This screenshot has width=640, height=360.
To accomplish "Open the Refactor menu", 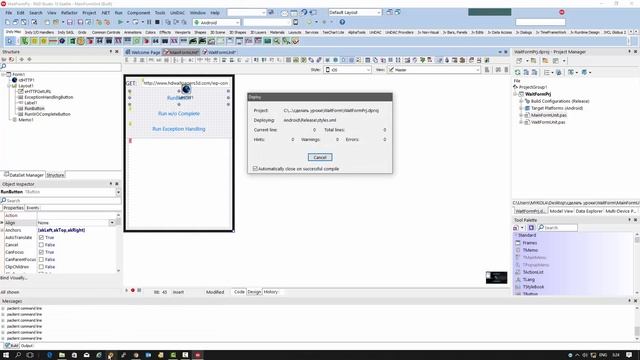I will 69,13.
